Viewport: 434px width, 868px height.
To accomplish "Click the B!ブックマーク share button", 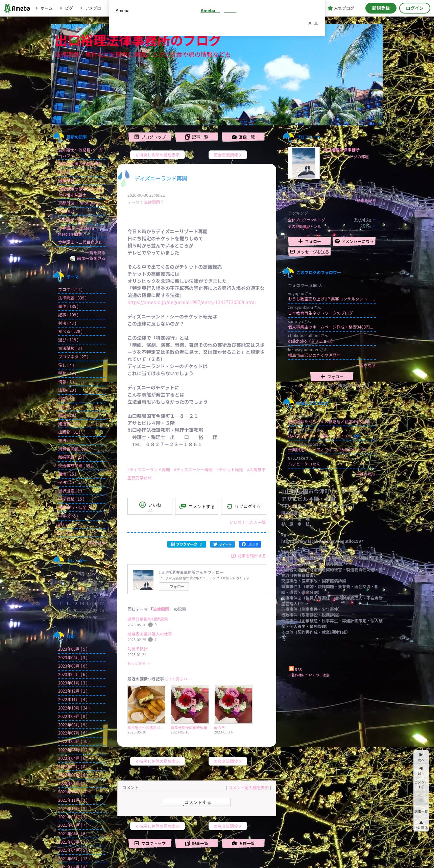I will [187, 544].
